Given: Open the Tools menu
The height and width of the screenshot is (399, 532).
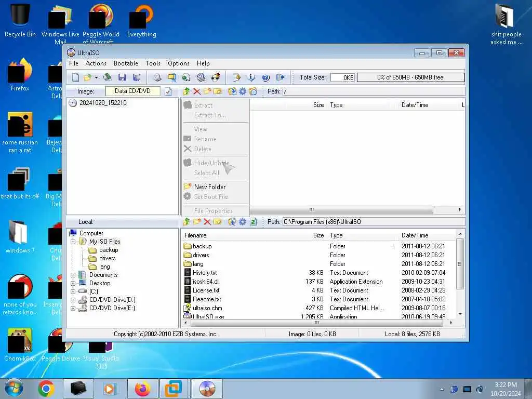Looking at the screenshot, I should click(x=153, y=63).
